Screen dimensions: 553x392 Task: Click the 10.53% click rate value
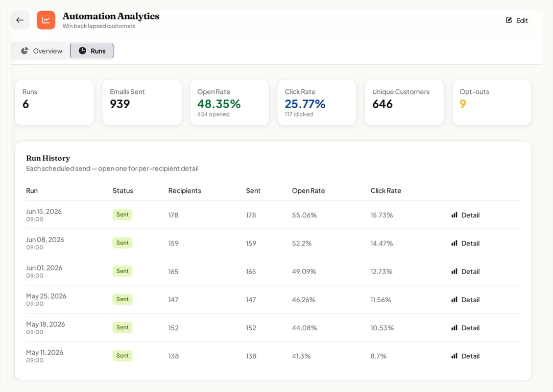pyautogui.click(x=382, y=328)
